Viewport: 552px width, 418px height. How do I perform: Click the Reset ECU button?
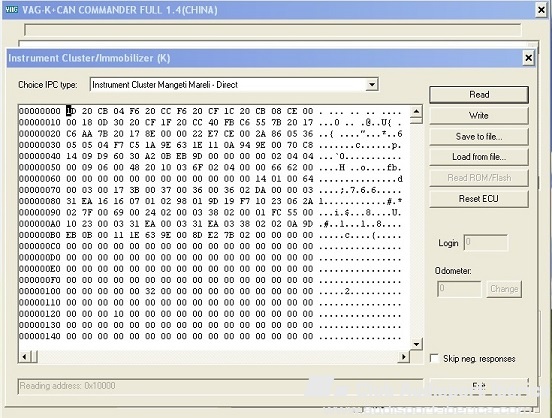pos(479,199)
